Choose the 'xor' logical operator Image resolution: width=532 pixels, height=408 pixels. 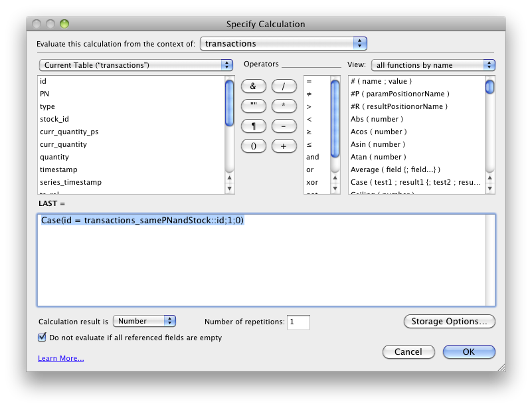(x=317, y=182)
